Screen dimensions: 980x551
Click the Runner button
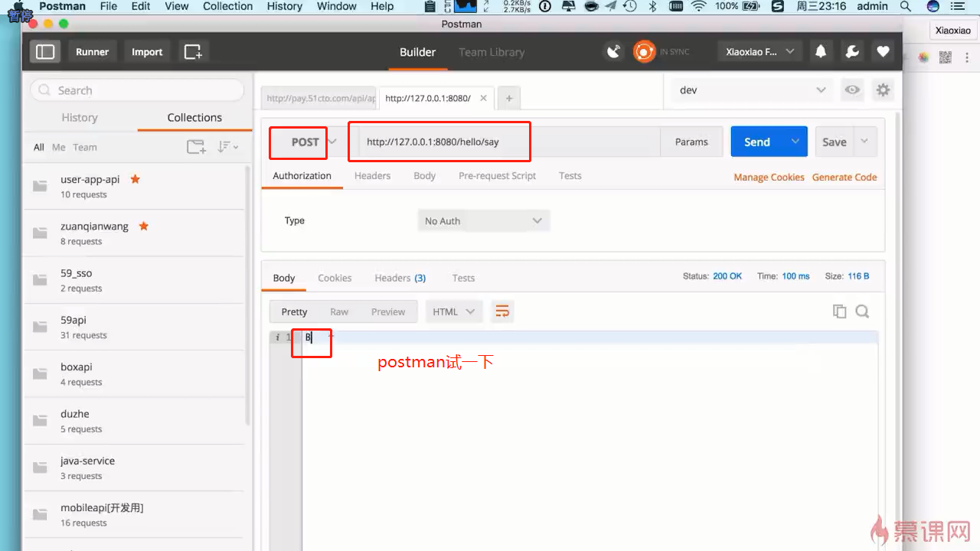(x=92, y=52)
